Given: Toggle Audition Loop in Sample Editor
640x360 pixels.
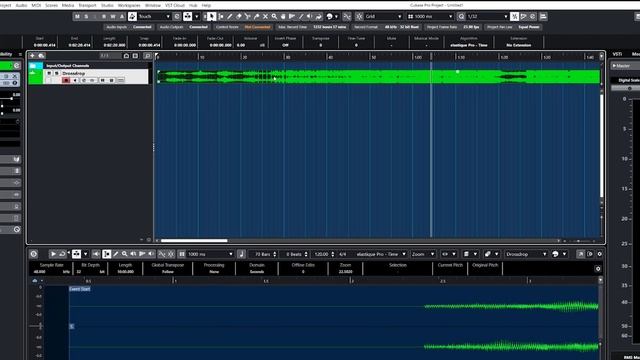Looking at the screenshot, I should 62,254.
